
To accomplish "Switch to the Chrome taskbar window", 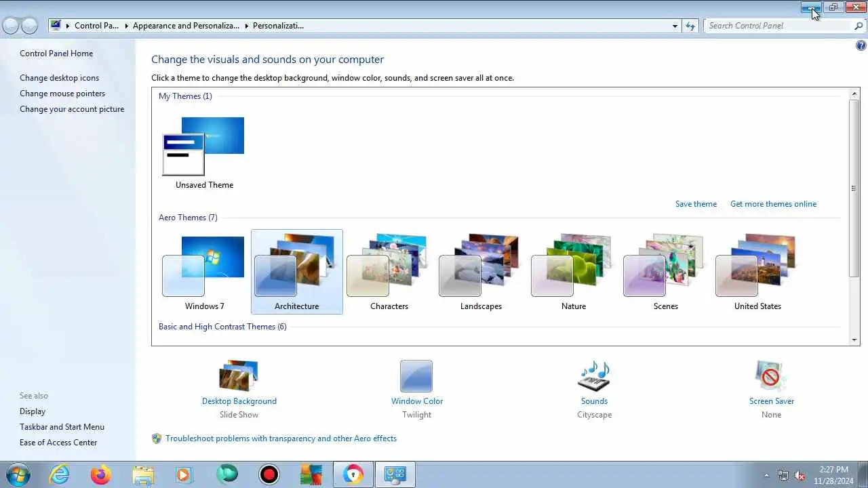I will [x=353, y=474].
